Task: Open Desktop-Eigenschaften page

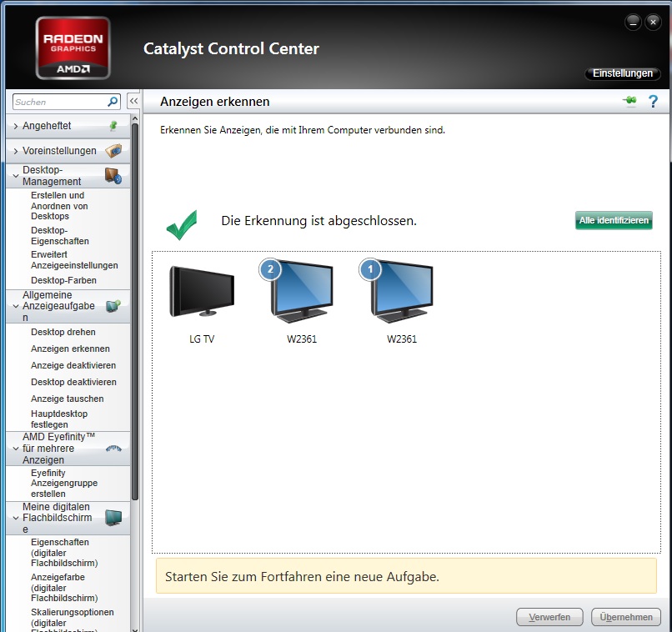Action: 60,236
